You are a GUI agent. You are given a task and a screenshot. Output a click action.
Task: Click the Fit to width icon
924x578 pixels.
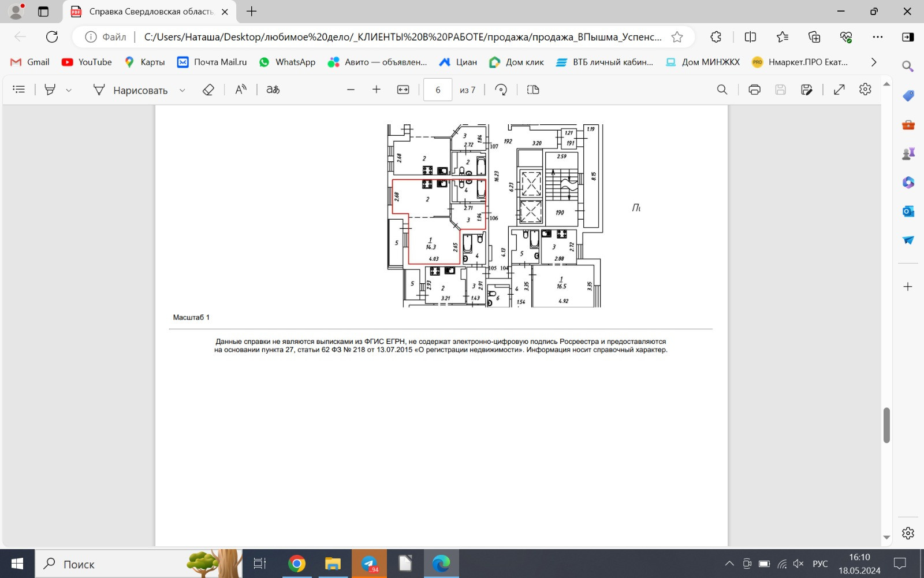403,90
